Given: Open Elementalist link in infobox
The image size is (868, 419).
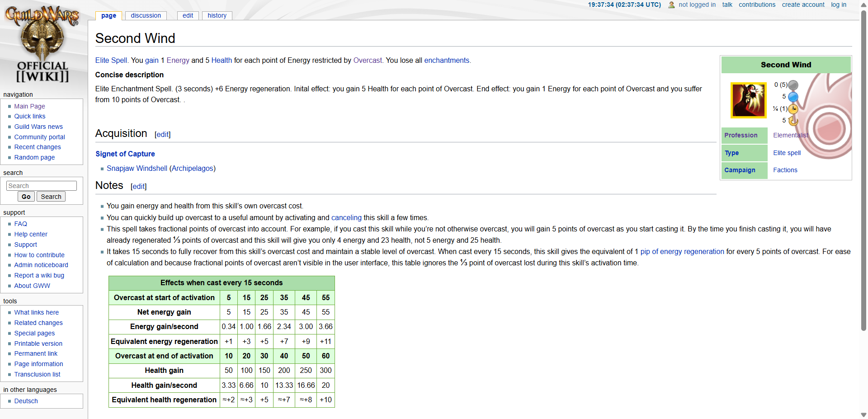Looking at the screenshot, I should click(791, 135).
